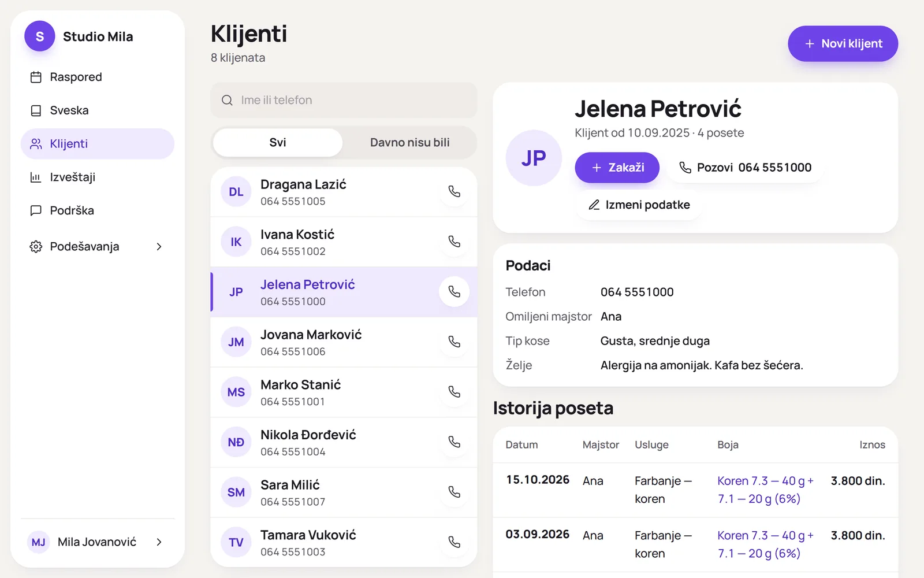Call Ivana Kostić using phone icon
This screenshot has width=924, height=578.
point(454,242)
